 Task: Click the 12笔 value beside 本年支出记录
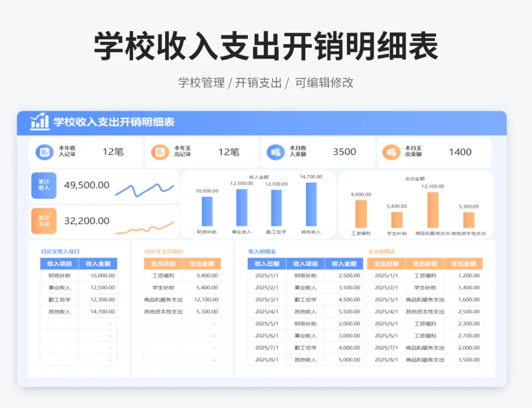[229, 152]
